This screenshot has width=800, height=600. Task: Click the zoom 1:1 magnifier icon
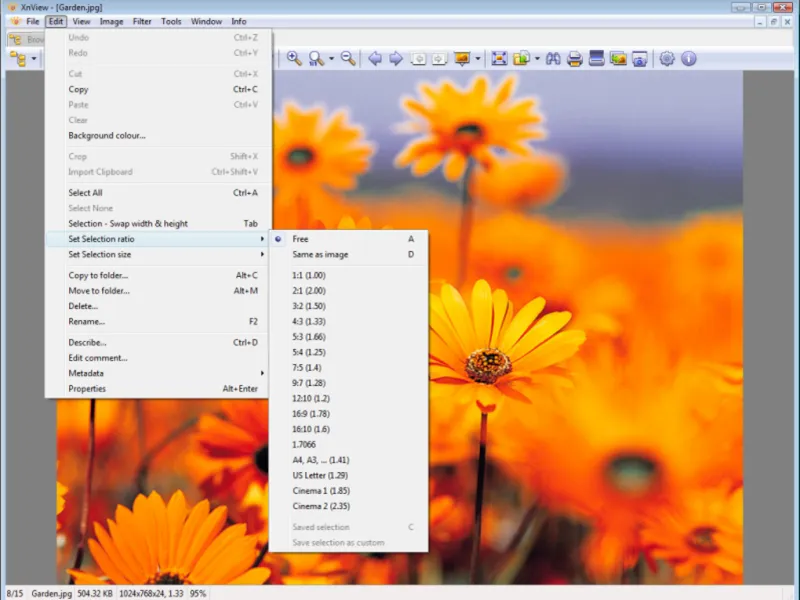point(316,59)
